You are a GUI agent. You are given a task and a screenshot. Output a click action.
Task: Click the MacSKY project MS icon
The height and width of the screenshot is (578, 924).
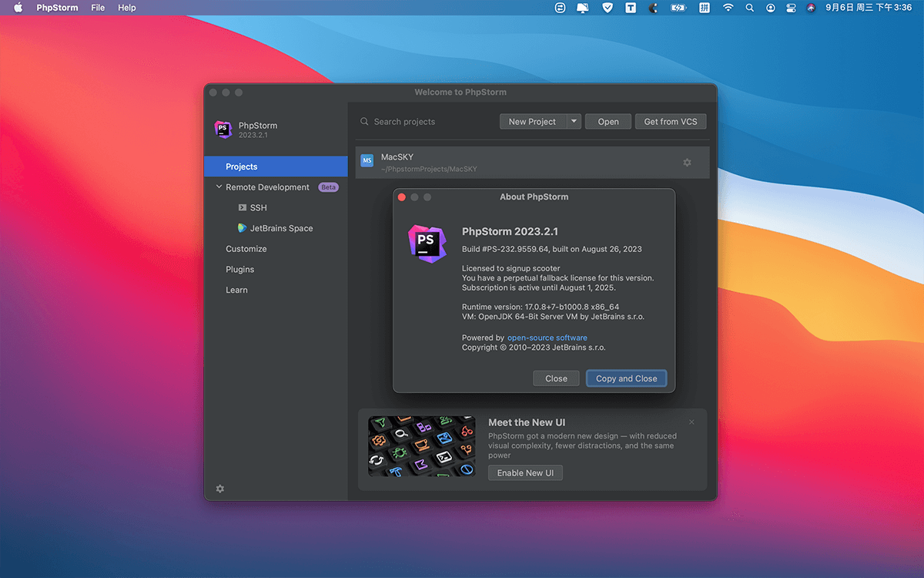click(367, 162)
